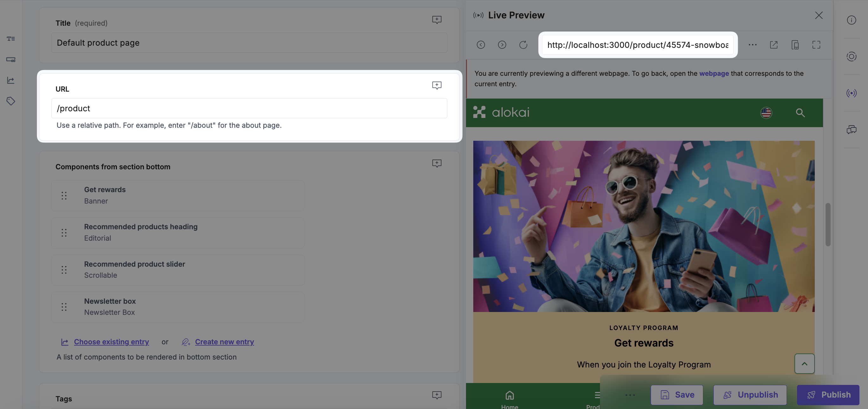Select the US flag locale icon
The image size is (868, 409).
tap(766, 113)
